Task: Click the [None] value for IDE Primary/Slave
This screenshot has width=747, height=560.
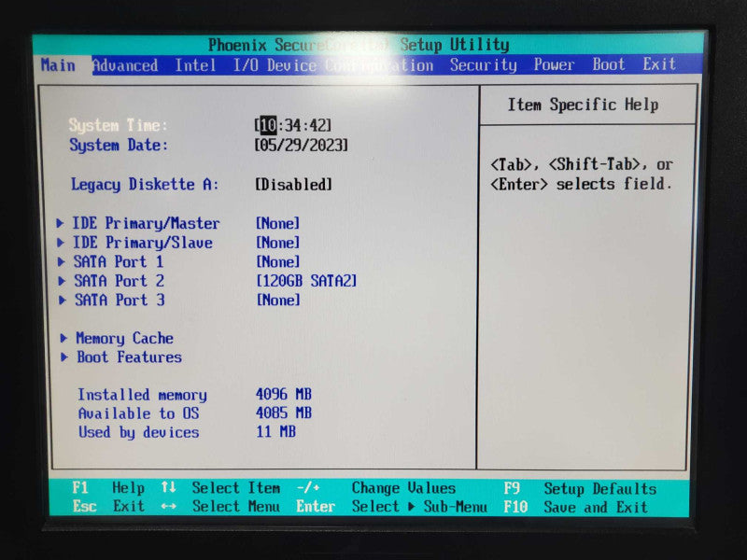Action: pyautogui.click(x=277, y=243)
